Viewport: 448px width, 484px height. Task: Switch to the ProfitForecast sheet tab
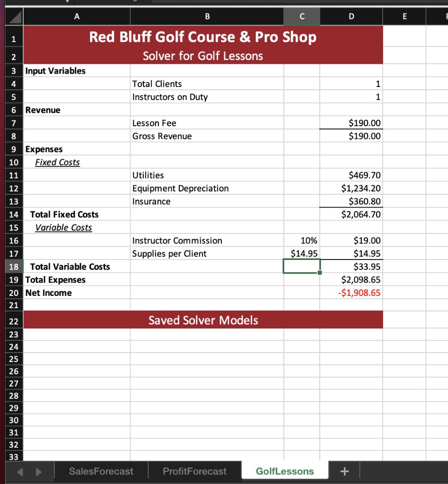click(x=194, y=471)
